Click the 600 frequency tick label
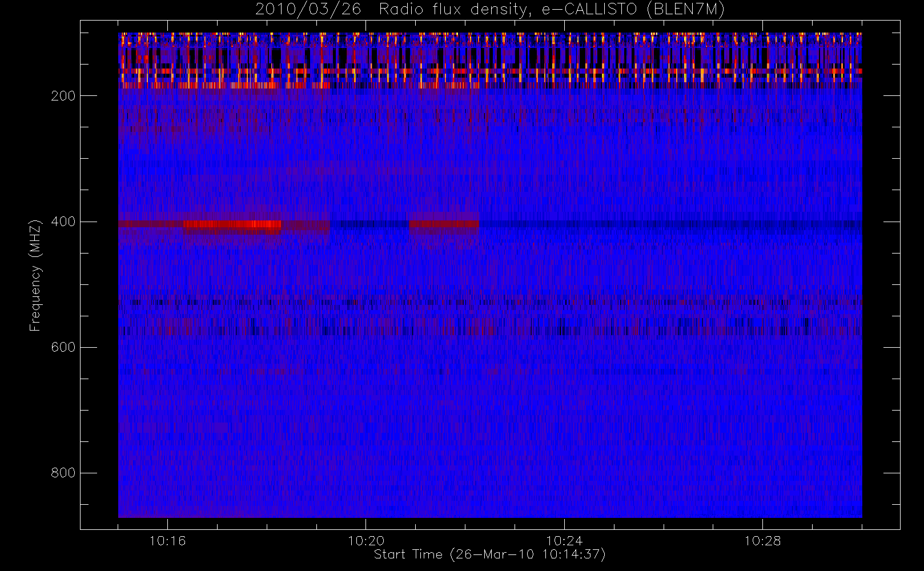The image size is (924, 571). point(63,347)
